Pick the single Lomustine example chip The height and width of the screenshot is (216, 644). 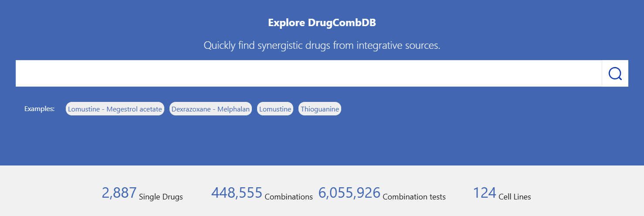(x=275, y=109)
